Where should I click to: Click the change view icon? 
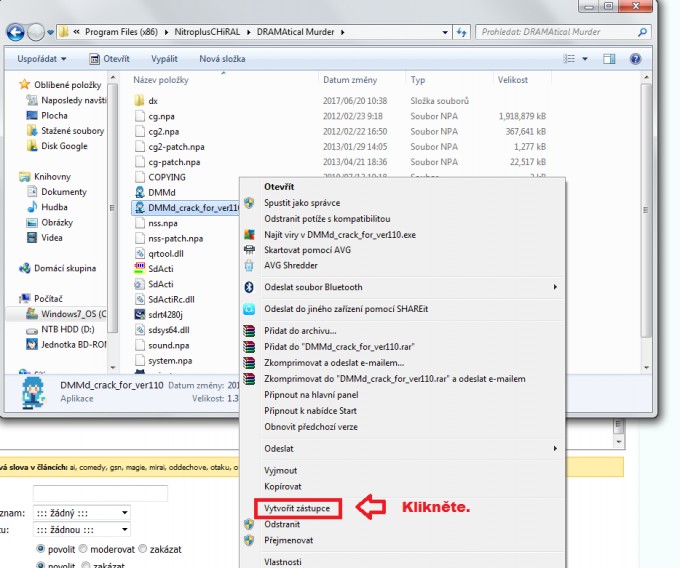click(x=569, y=59)
